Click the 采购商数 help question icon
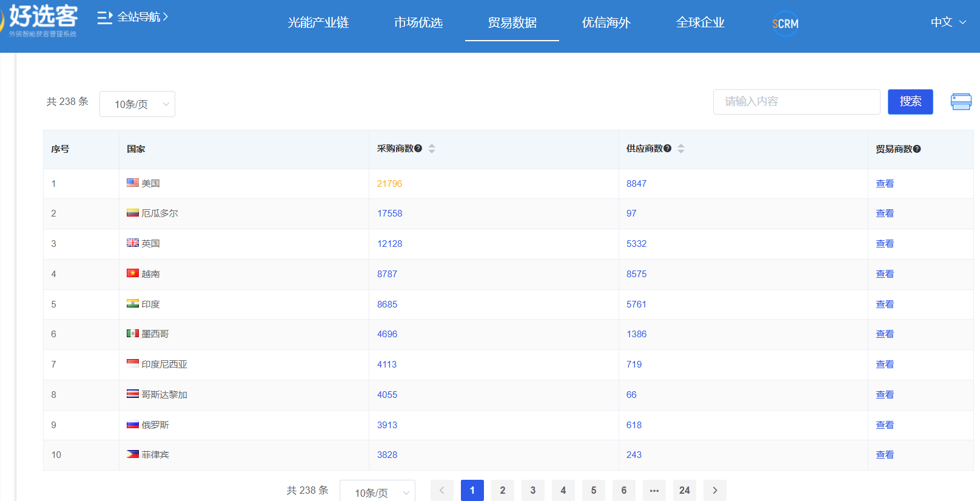Image resolution: width=980 pixels, height=501 pixels. point(418,149)
